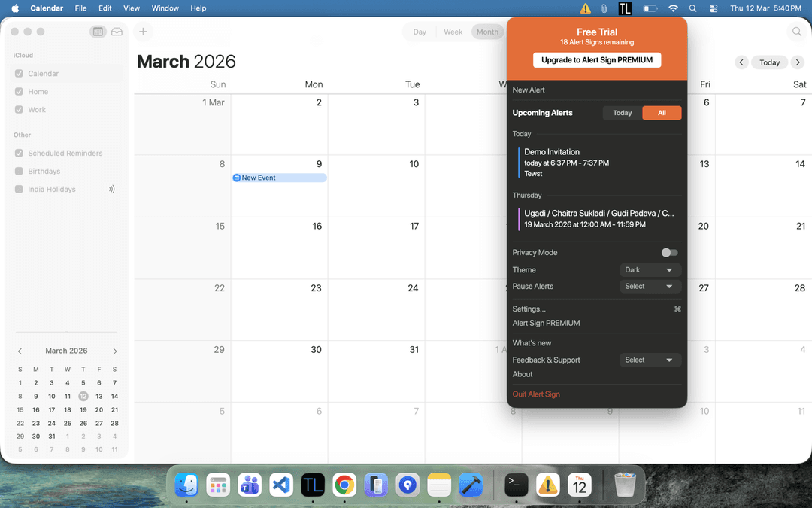The image size is (812, 508).
Task: Show only Today's upcoming alerts
Action: [x=623, y=113]
